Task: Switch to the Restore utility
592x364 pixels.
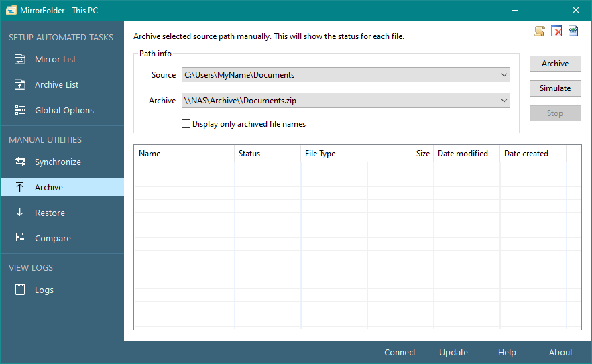Action: 62,213
